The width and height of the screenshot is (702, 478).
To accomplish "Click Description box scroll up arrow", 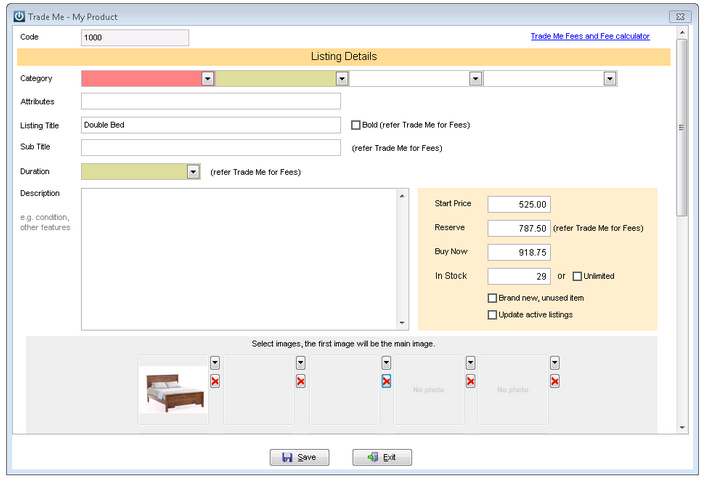I will pyautogui.click(x=402, y=196).
